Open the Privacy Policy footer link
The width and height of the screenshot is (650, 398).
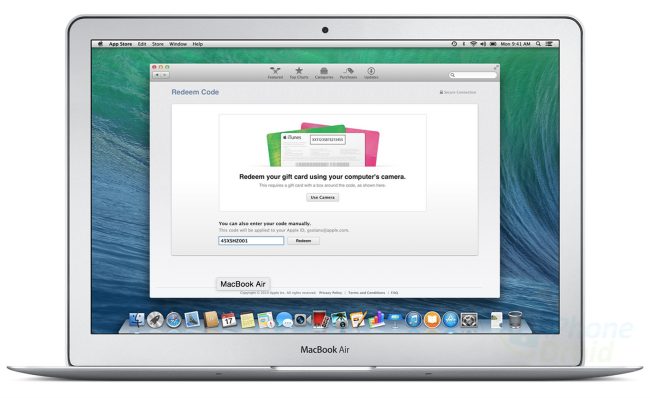(330, 293)
